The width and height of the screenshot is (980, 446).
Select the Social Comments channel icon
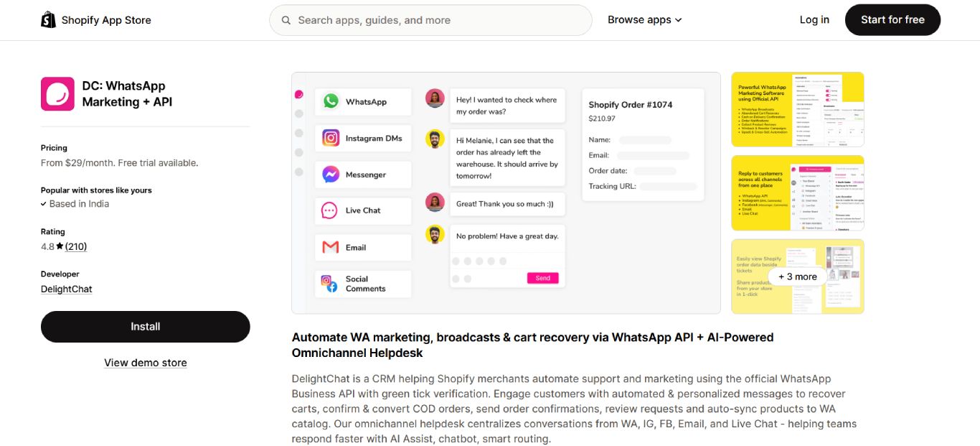(x=331, y=283)
